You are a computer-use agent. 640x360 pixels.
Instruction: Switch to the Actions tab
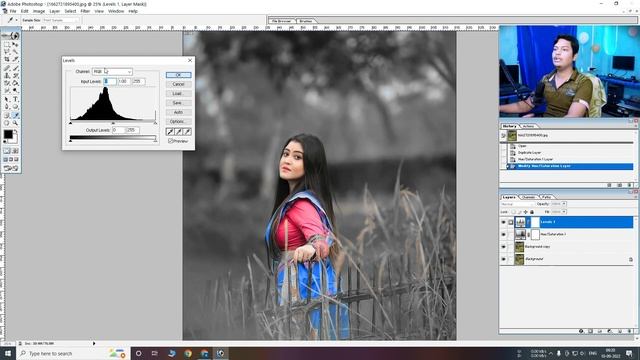[528, 126]
